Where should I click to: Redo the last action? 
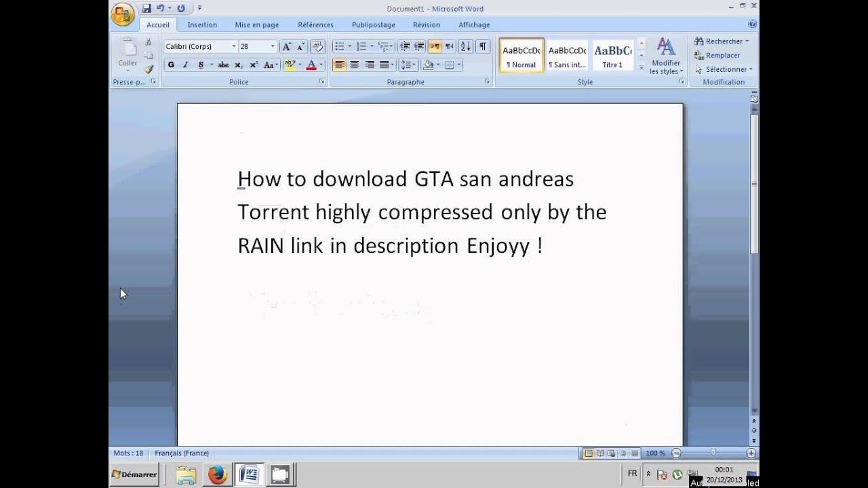[181, 8]
